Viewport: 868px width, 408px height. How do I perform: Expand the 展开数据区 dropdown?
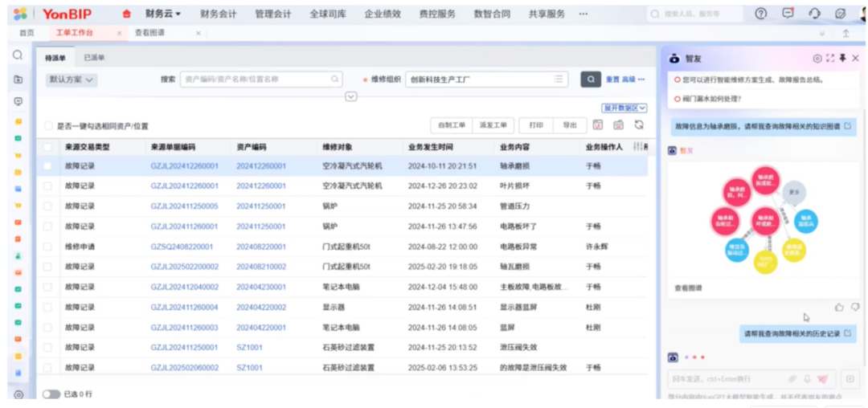(x=624, y=108)
